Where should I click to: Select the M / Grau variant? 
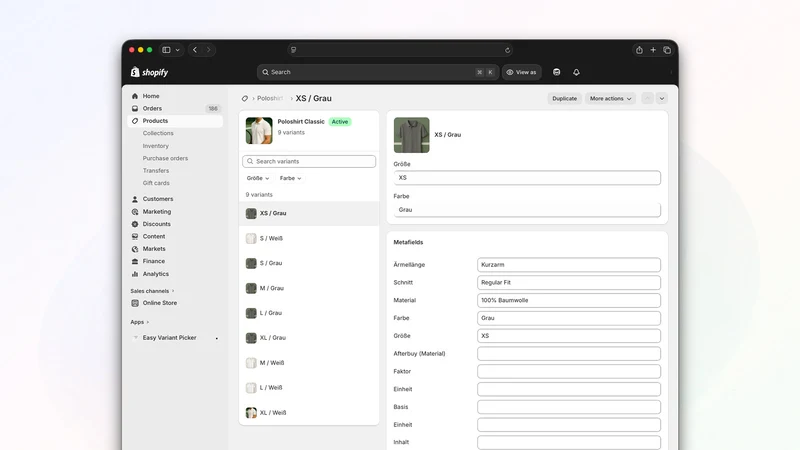(x=309, y=288)
